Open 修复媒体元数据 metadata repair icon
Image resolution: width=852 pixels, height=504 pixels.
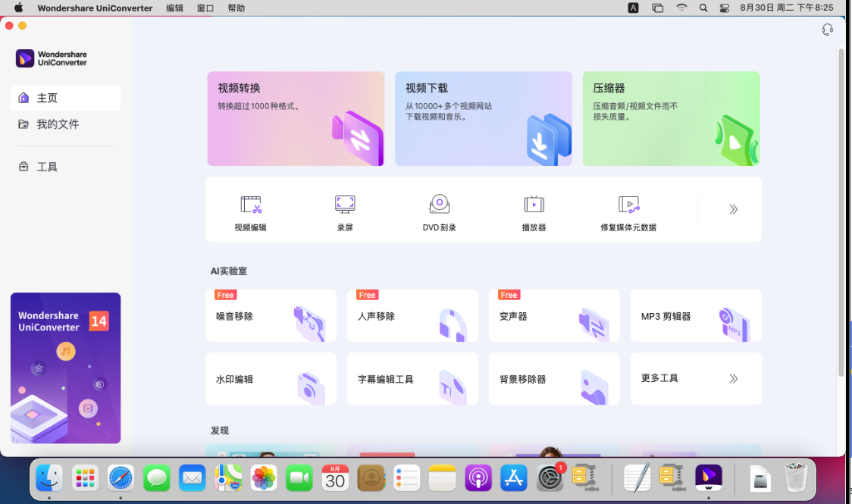point(628,213)
